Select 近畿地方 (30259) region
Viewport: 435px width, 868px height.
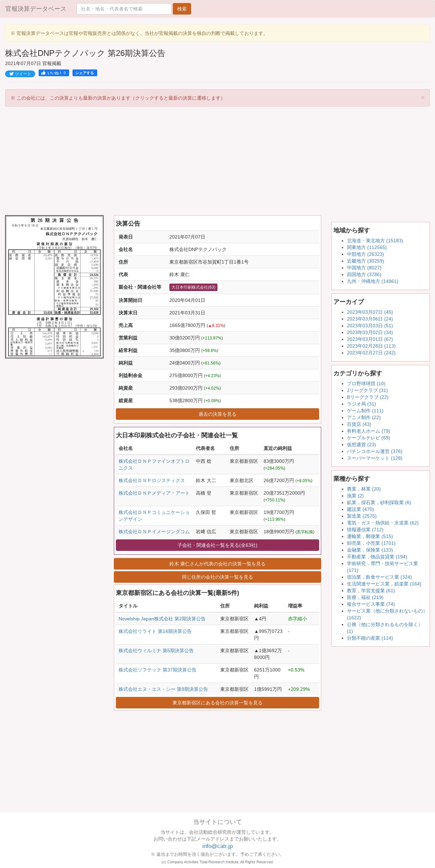click(365, 261)
